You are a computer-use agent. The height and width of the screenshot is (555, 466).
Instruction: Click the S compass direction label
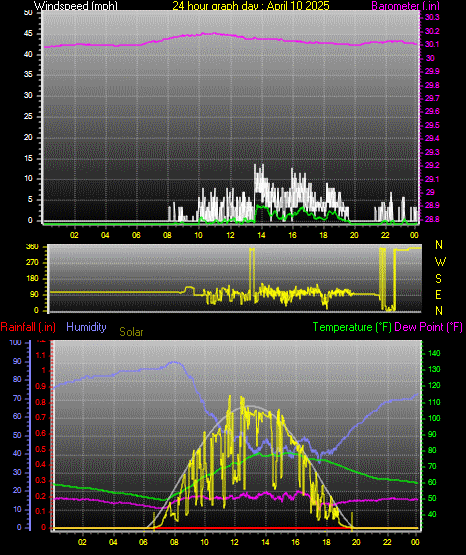tap(439, 279)
